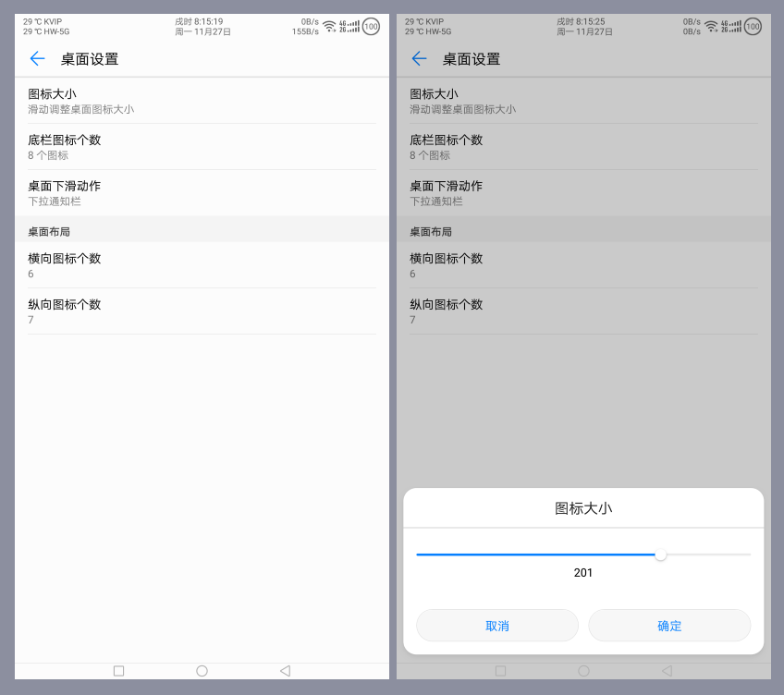Tap the blue back arrow in left screen
The height and width of the screenshot is (695, 784).
click(x=37, y=59)
